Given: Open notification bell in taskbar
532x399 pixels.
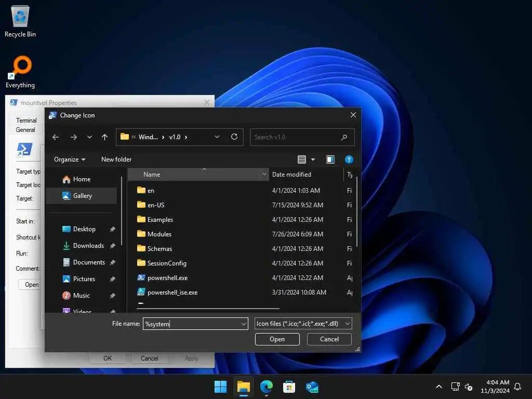Looking at the screenshot, I should tap(517, 387).
